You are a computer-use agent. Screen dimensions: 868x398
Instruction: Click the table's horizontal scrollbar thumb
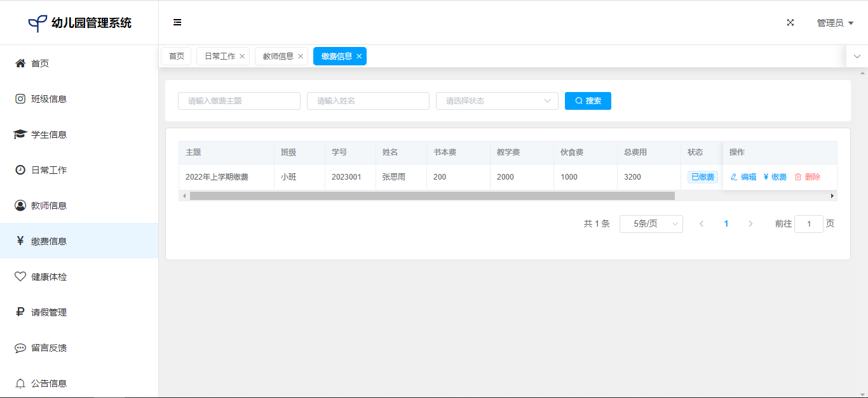click(432, 196)
